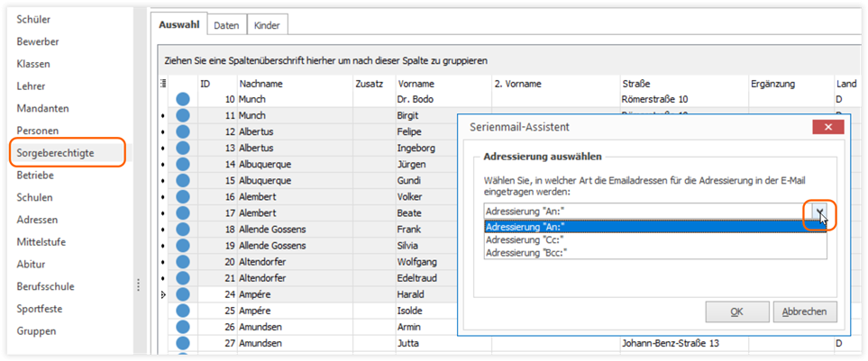The width and height of the screenshot is (868, 361).
Task: Click blue circle icon for Isolde Ampére
Action: 183,311
